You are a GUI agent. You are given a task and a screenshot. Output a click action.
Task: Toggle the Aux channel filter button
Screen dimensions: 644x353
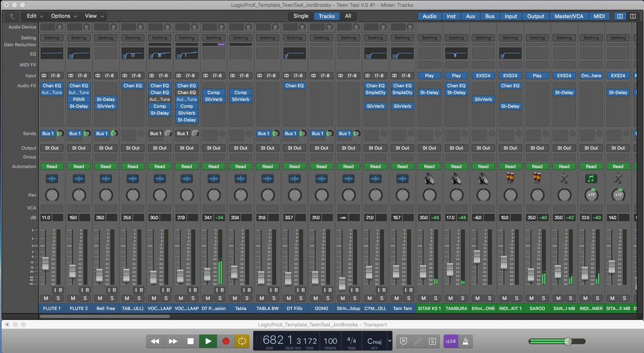point(470,16)
